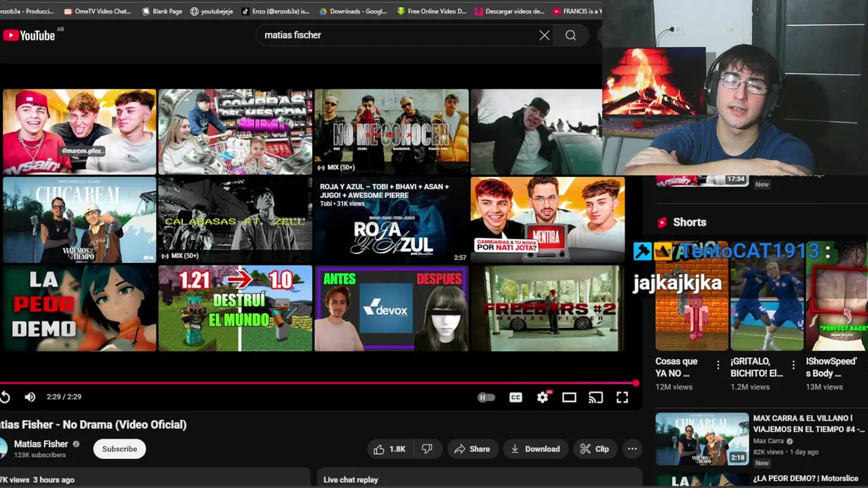
Task: Open the 'La Peor Demo' suggested video
Action: click(x=79, y=308)
